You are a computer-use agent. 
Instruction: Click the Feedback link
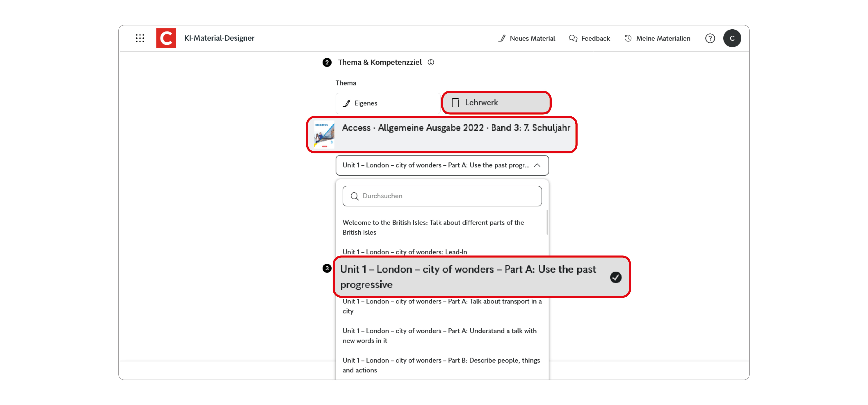tap(595, 38)
